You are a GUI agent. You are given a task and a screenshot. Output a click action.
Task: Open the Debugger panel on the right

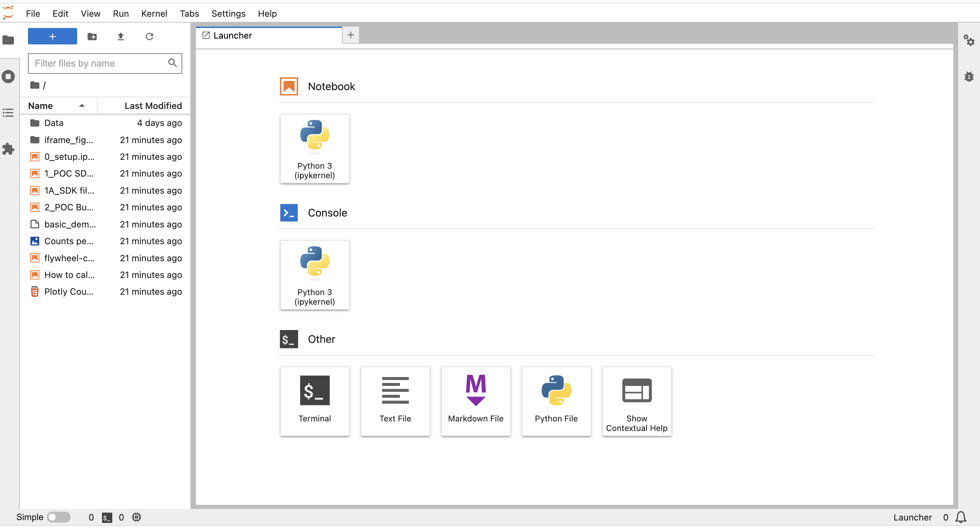[969, 77]
